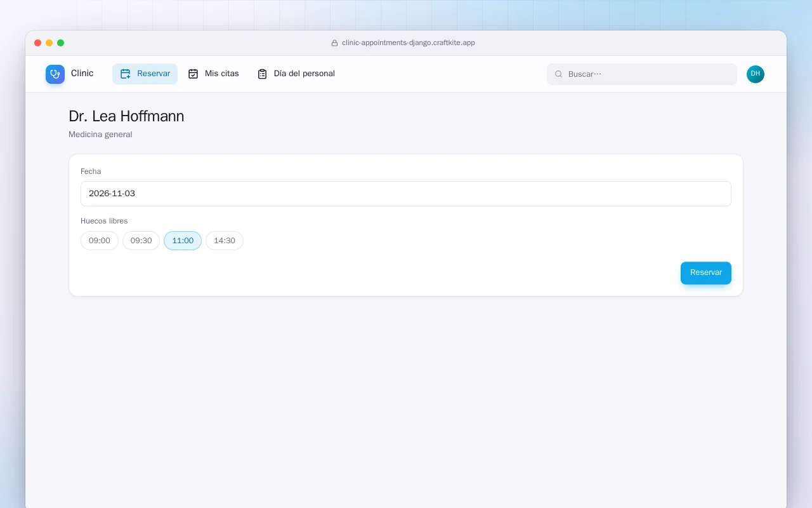
Task: Open the Fecha date field picker
Action: [406, 194]
